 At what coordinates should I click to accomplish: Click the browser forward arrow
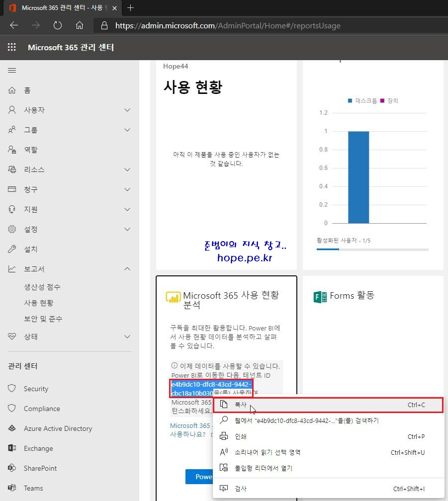click(x=36, y=25)
